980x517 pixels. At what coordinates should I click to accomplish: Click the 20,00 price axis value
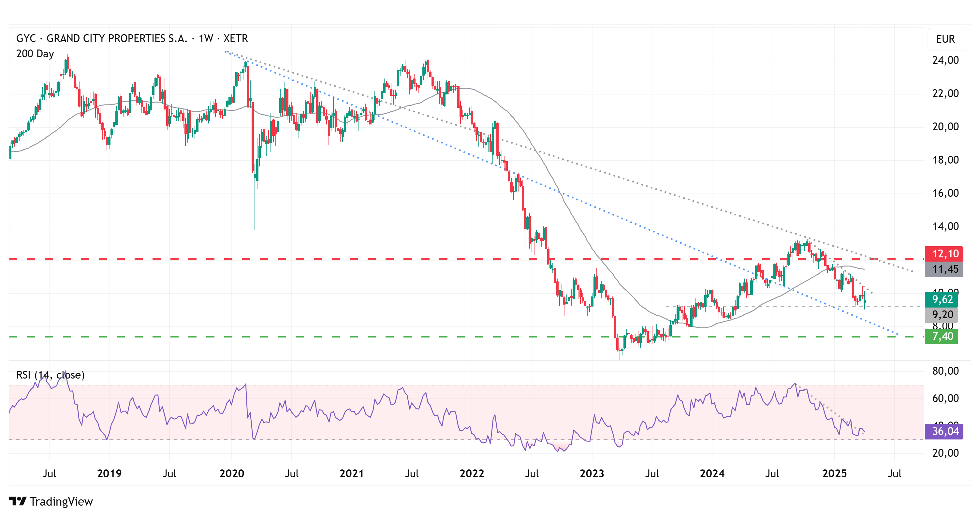click(x=945, y=127)
